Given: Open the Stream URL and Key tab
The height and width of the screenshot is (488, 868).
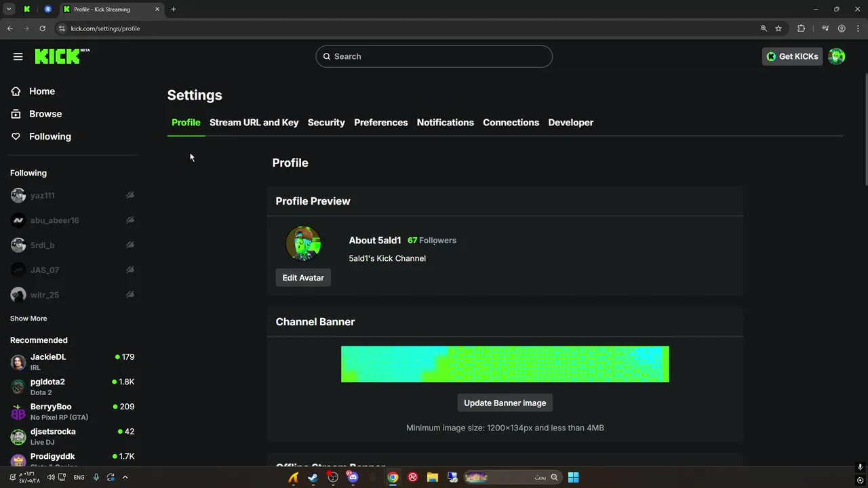Looking at the screenshot, I should (x=254, y=123).
